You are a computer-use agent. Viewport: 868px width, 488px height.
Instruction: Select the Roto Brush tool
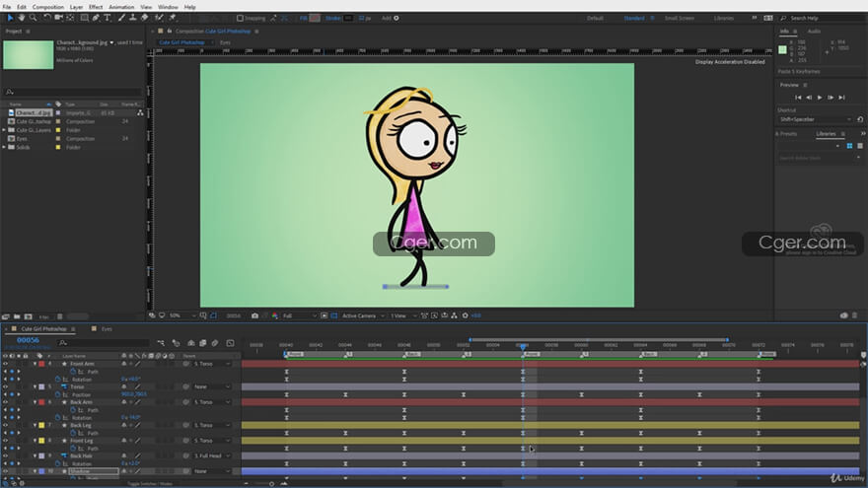[x=160, y=19]
